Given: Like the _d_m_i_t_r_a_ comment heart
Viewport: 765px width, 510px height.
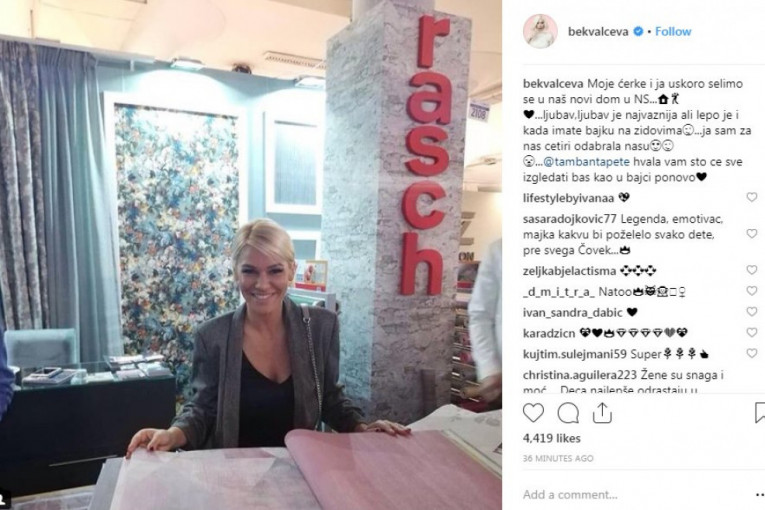Looking at the screenshot, I should [x=751, y=291].
